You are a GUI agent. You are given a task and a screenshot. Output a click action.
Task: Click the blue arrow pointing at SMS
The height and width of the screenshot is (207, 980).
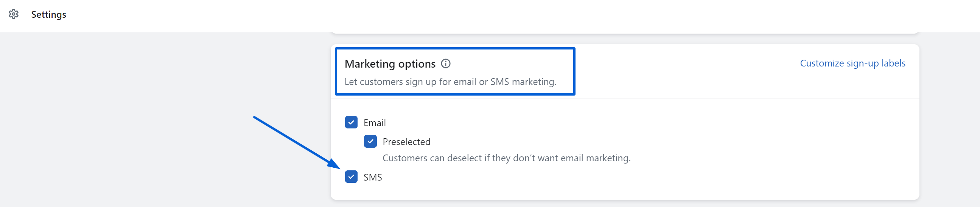coord(296,142)
